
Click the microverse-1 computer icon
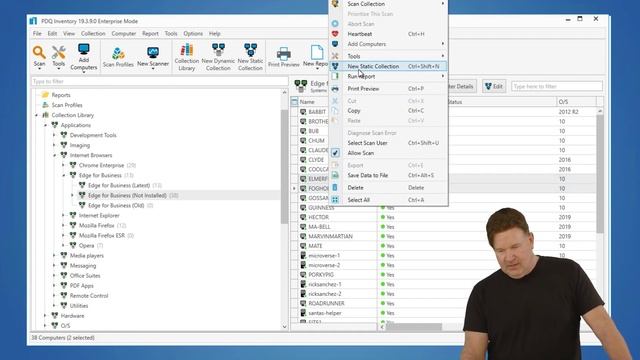303,256
